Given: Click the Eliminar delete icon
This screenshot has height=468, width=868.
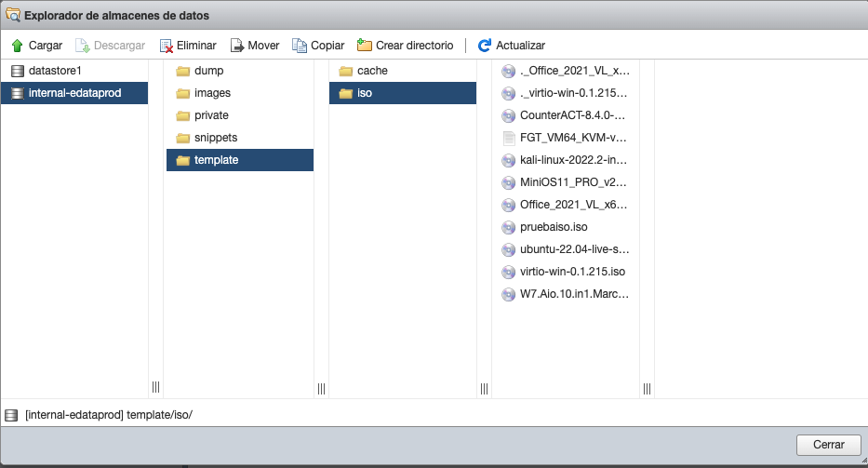Looking at the screenshot, I should click(167, 46).
